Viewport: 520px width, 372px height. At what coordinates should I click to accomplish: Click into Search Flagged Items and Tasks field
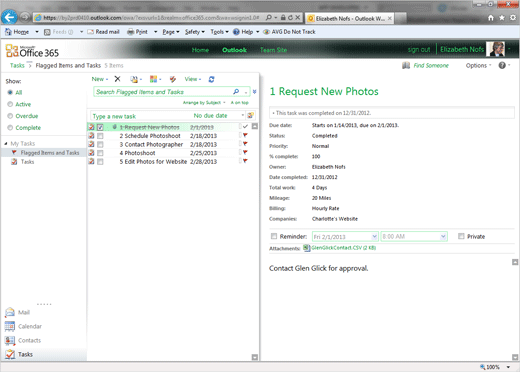[163, 92]
